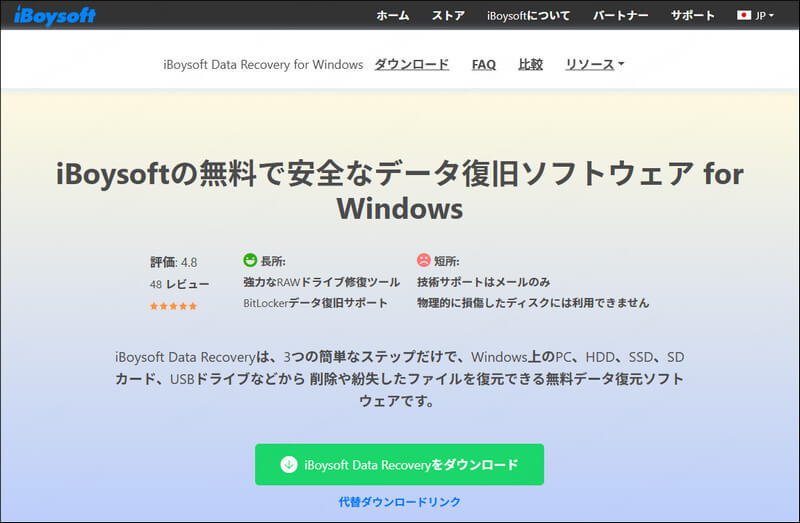
Task: Click the 技術サポートはメールのみ text
Action: point(484,282)
